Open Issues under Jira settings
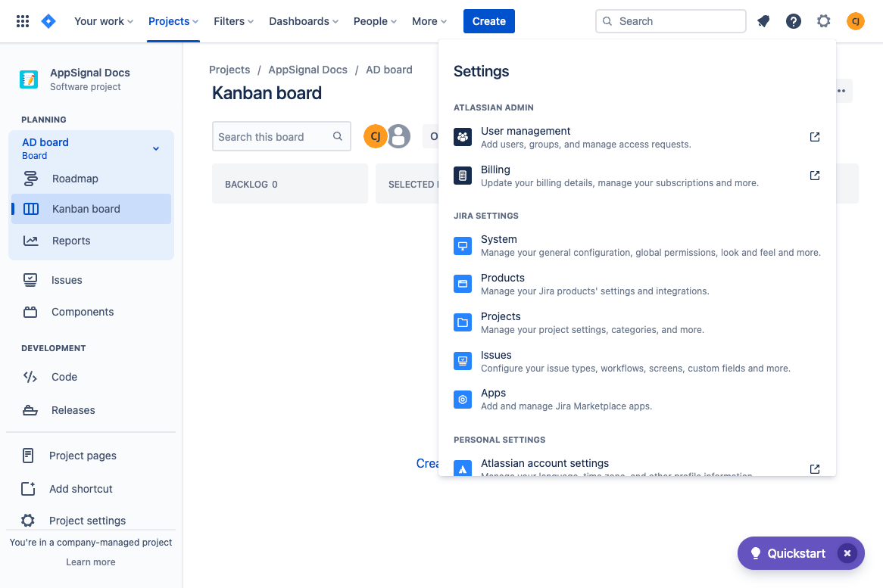Image resolution: width=883 pixels, height=588 pixels. pyautogui.click(x=638, y=361)
